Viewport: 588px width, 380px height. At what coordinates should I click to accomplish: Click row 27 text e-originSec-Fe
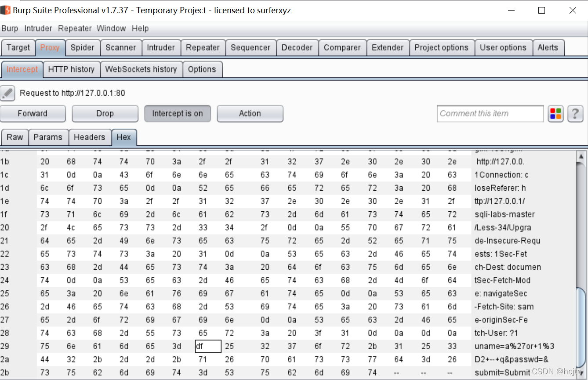coord(501,320)
